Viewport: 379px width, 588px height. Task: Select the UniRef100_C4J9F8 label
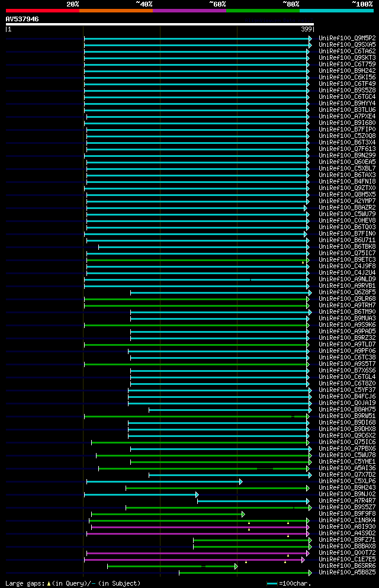[347, 266]
